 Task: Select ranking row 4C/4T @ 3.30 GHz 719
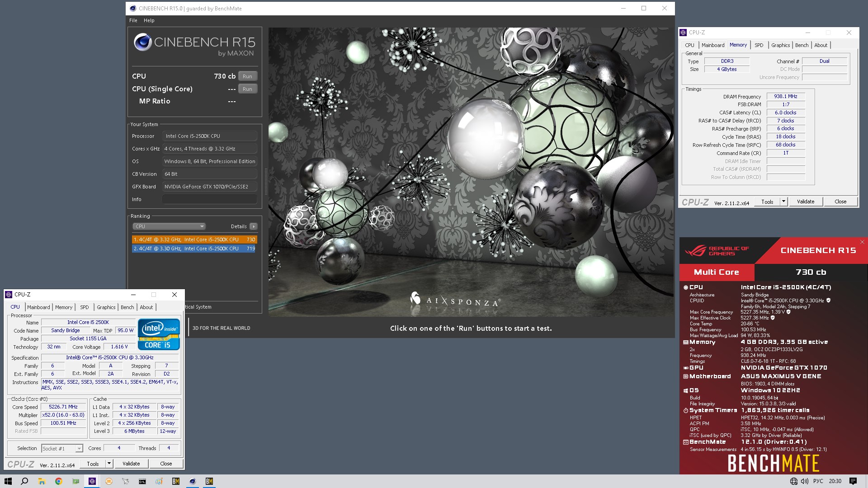(x=194, y=249)
